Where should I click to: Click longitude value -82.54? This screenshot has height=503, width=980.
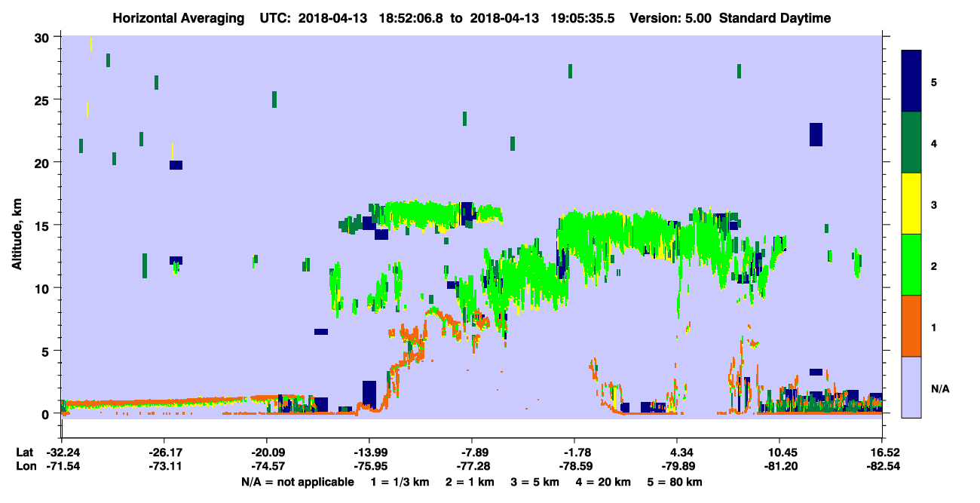pos(881,467)
